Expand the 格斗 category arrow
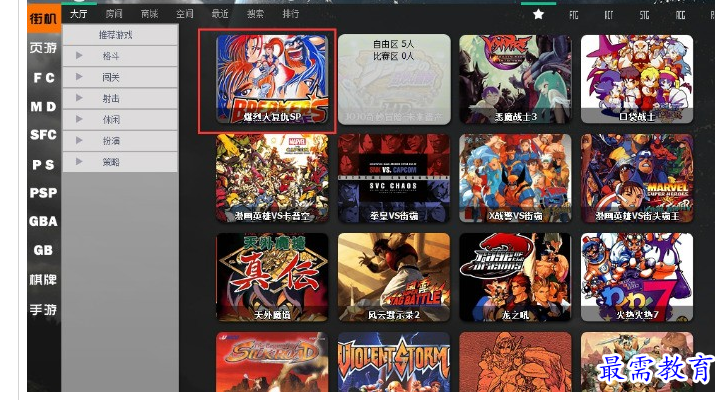Image resolution: width=721 pixels, height=400 pixels. (79, 56)
